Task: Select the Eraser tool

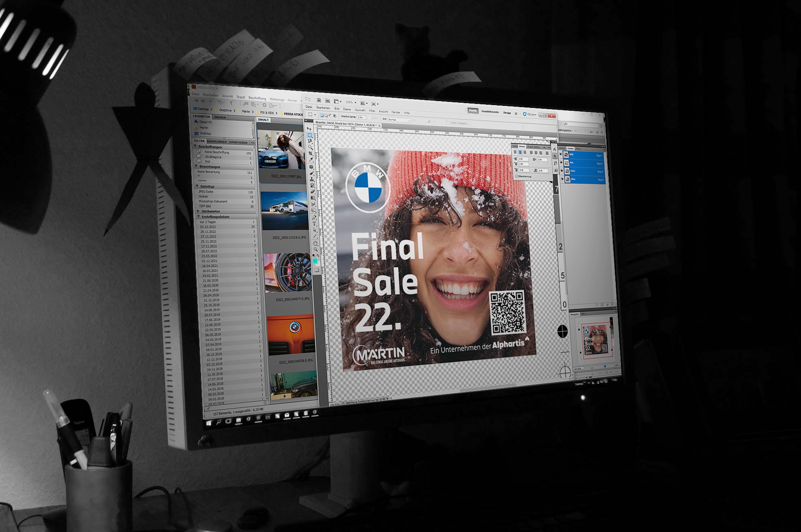Action: click(313, 192)
